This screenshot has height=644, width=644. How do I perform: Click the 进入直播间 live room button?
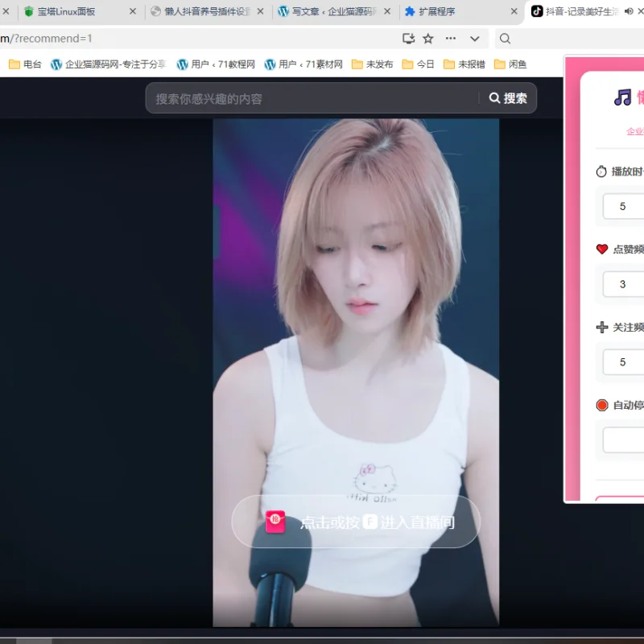(356, 522)
